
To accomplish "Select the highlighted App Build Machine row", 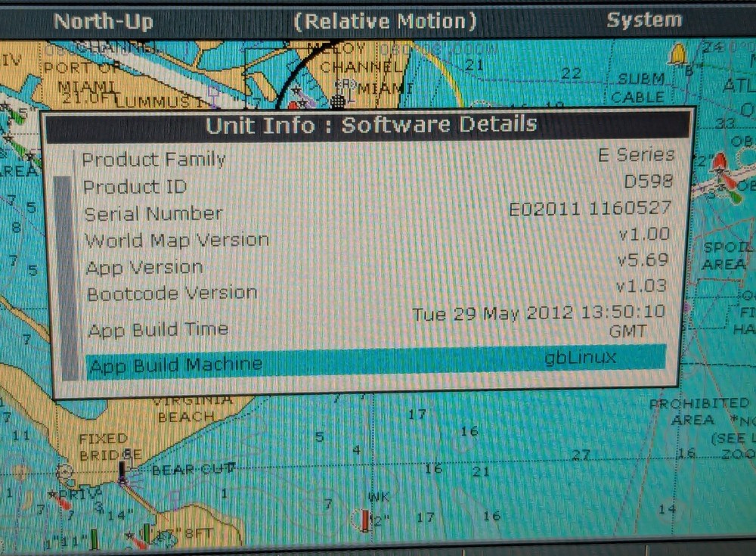I will [x=376, y=362].
